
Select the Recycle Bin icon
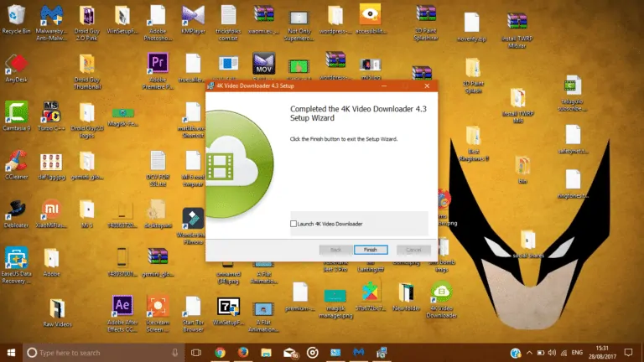[x=17, y=19]
